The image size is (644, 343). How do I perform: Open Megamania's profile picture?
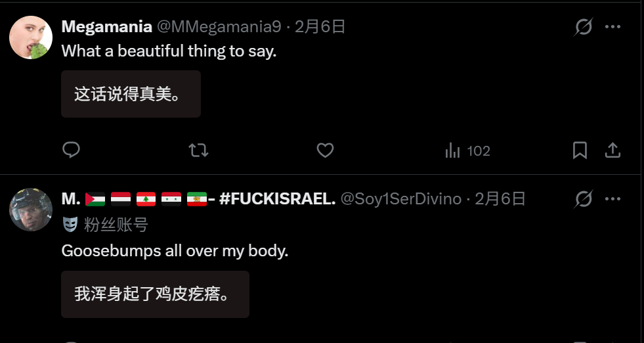coord(31,37)
